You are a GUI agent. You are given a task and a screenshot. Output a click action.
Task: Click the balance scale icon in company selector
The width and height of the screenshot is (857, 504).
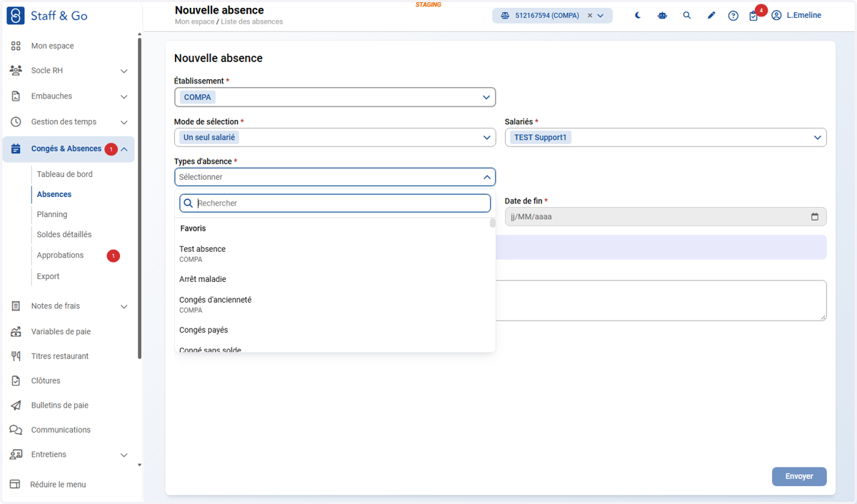(x=505, y=16)
